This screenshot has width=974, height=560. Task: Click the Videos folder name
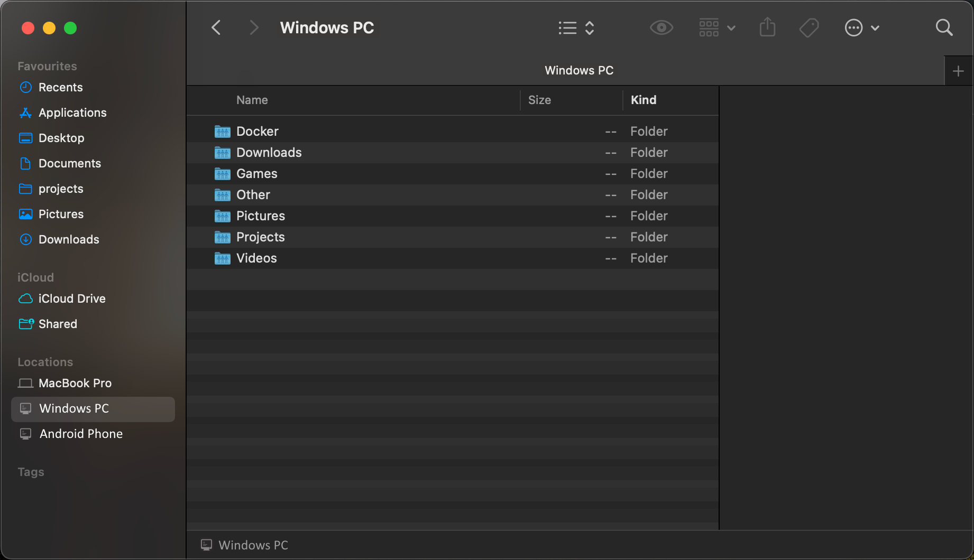[x=256, y=258]
